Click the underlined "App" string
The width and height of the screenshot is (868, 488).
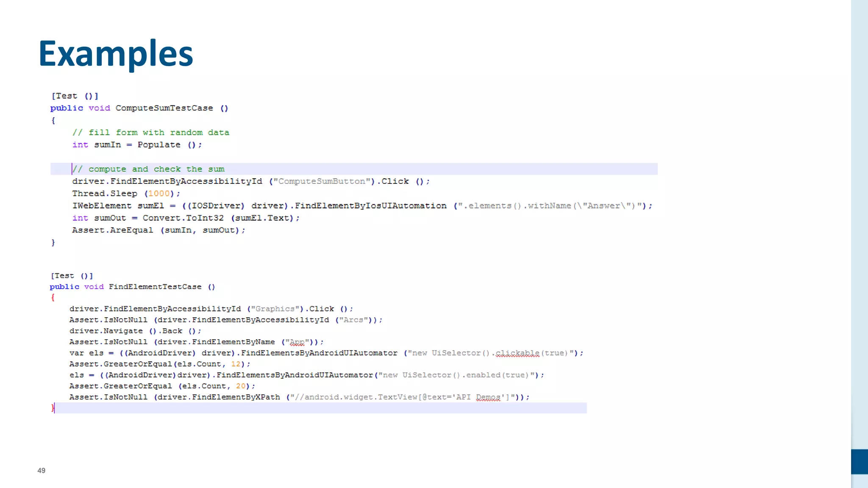[x=297, y=342]
